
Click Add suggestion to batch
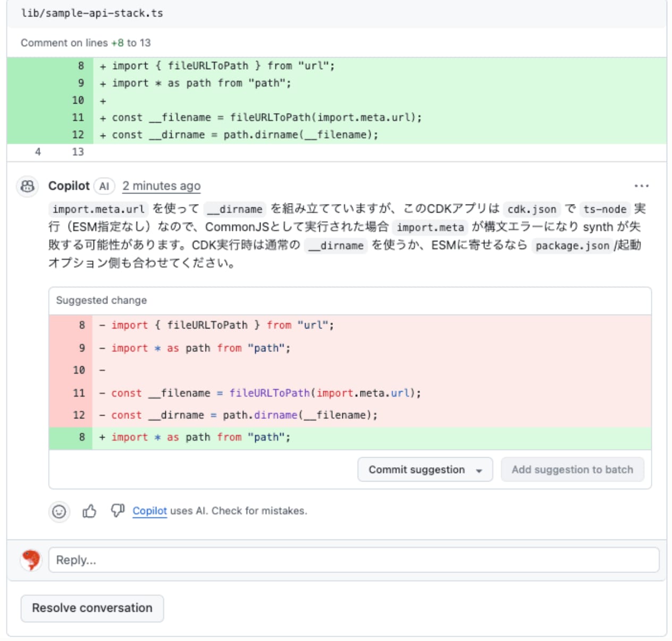[572, 470]
